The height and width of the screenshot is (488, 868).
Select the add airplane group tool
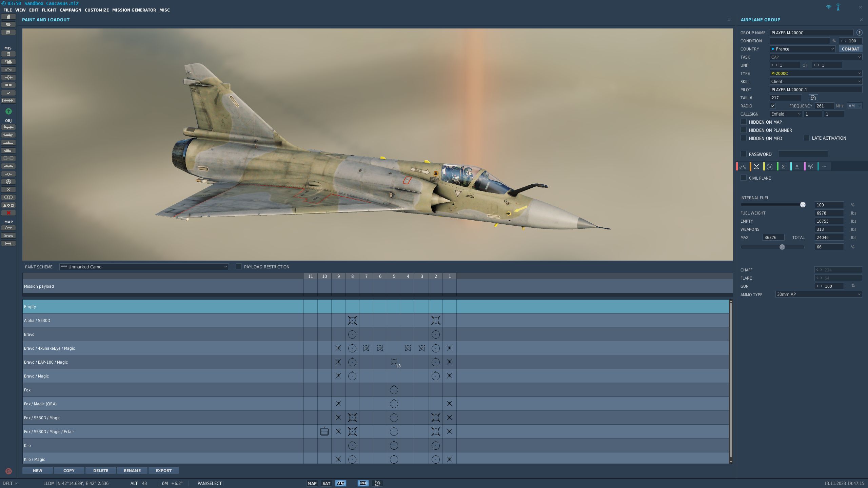click(x=8, y=127)
